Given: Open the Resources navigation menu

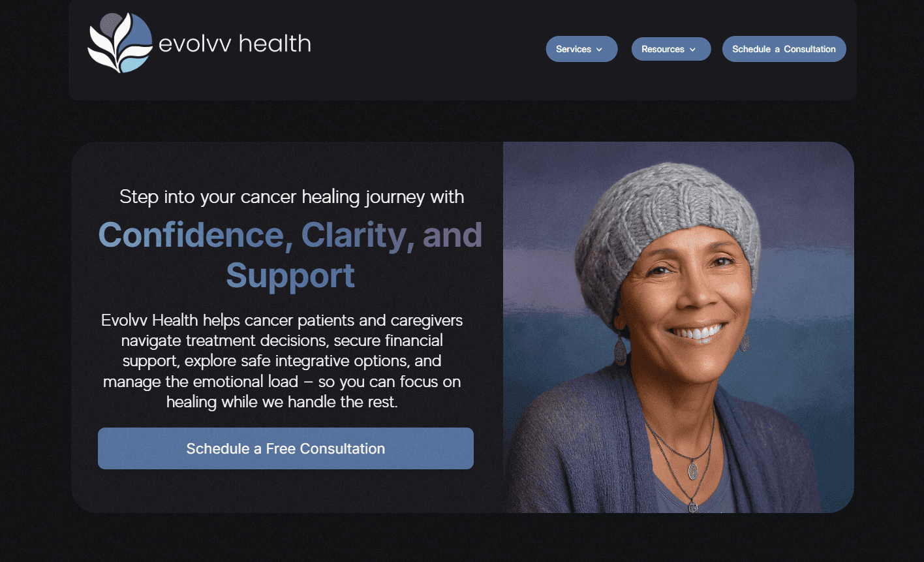Looking at the screenshot, I should [x=671, y=49].
